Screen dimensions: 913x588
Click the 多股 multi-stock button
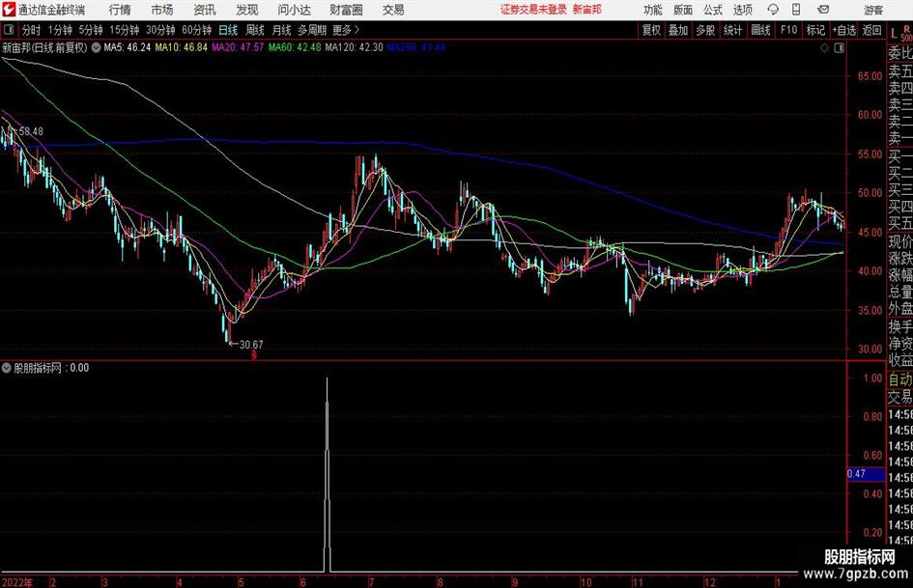click(705, 30)
